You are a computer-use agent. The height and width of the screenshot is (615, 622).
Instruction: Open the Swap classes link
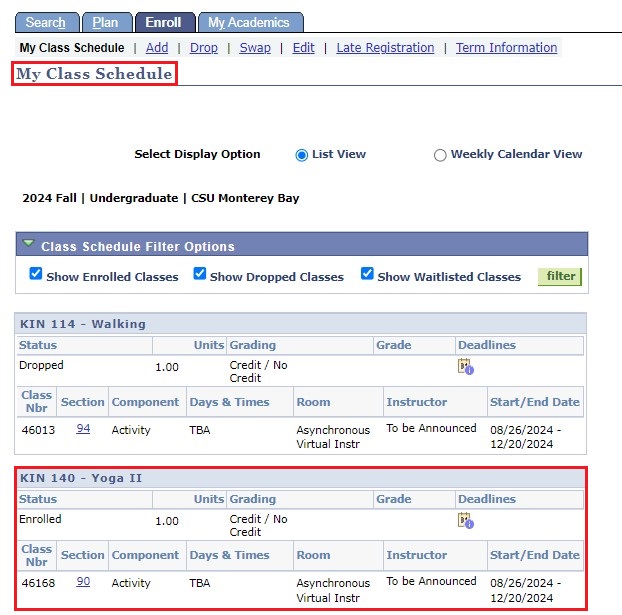click(x=255, y=48)
